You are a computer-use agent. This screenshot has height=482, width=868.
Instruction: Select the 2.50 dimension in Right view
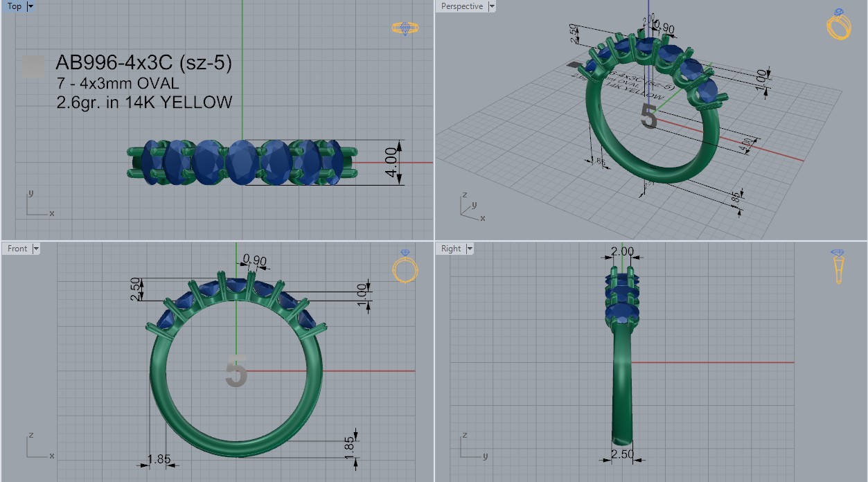(x=622, y=454)
